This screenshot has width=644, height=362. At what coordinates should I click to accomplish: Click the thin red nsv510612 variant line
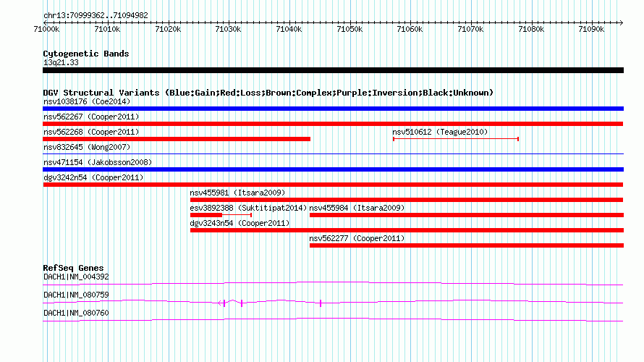pos(456,139)
